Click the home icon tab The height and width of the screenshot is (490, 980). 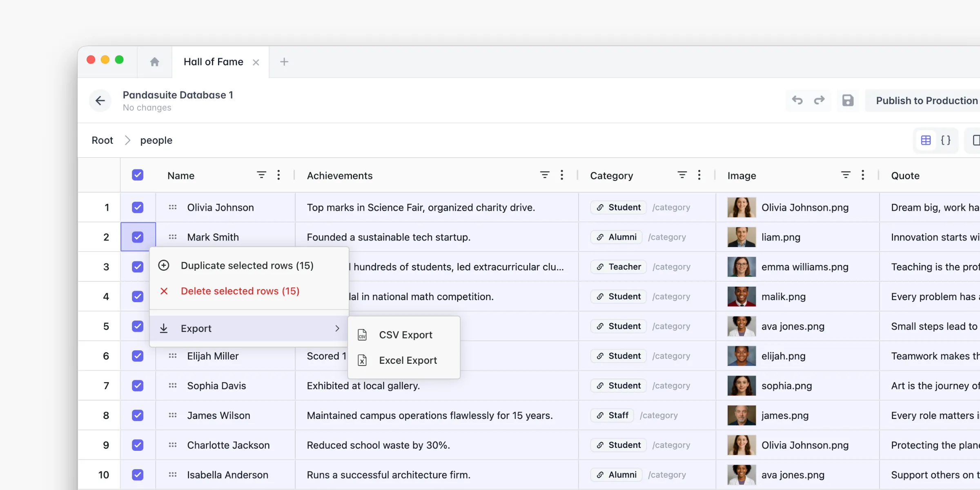154,62
